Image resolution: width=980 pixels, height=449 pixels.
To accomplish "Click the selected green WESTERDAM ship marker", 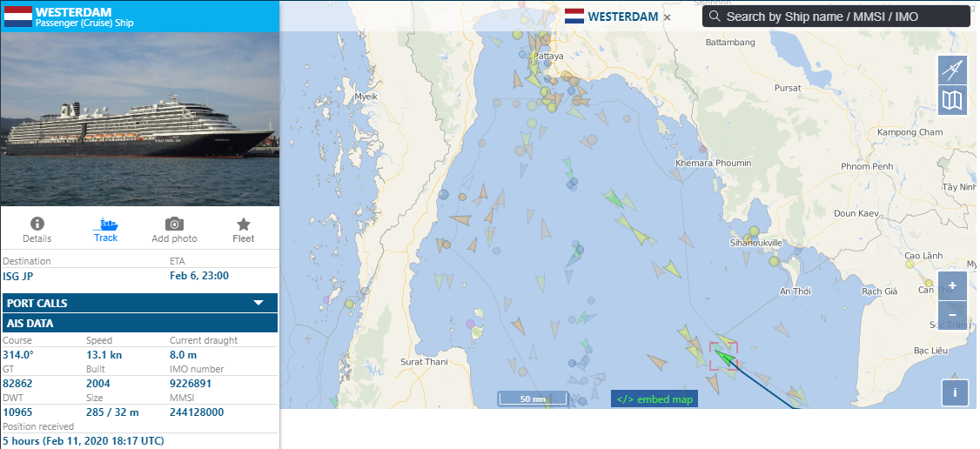I will coord(723,358).
